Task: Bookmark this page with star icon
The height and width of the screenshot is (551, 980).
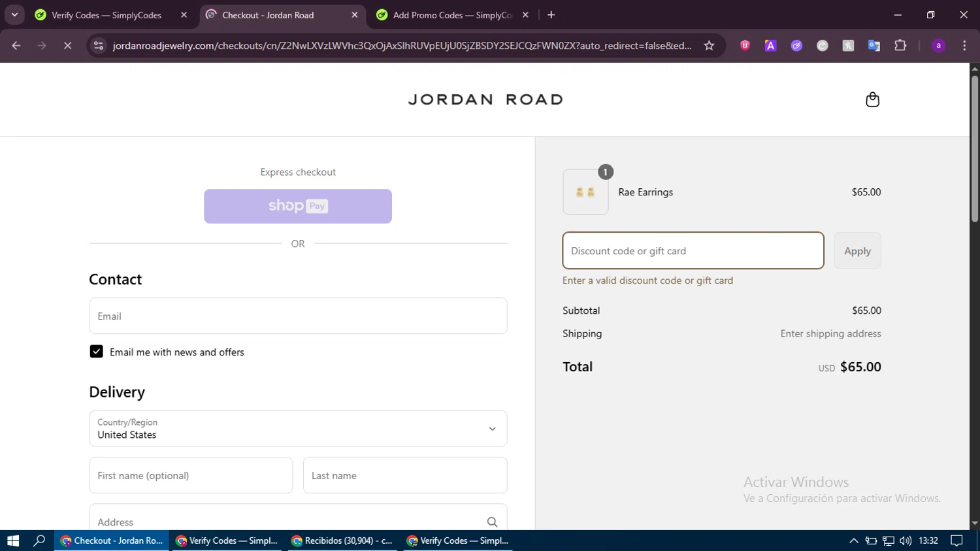Action: [x=709, y=46]
